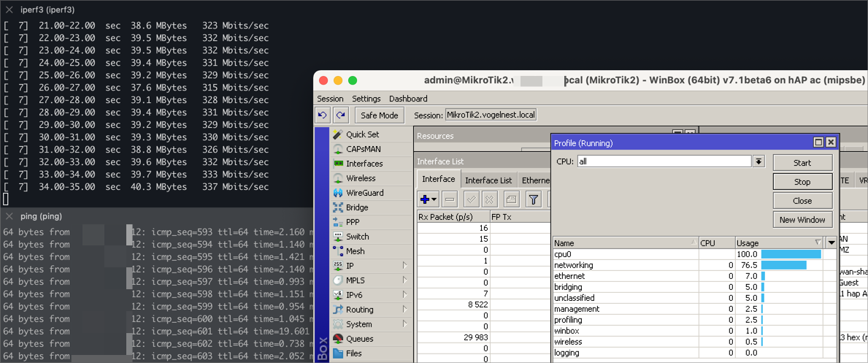Open Profile table columns dropdown arrow

831,242
